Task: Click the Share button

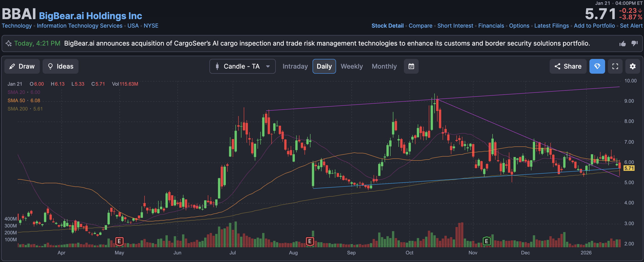Action: [568, 66]
